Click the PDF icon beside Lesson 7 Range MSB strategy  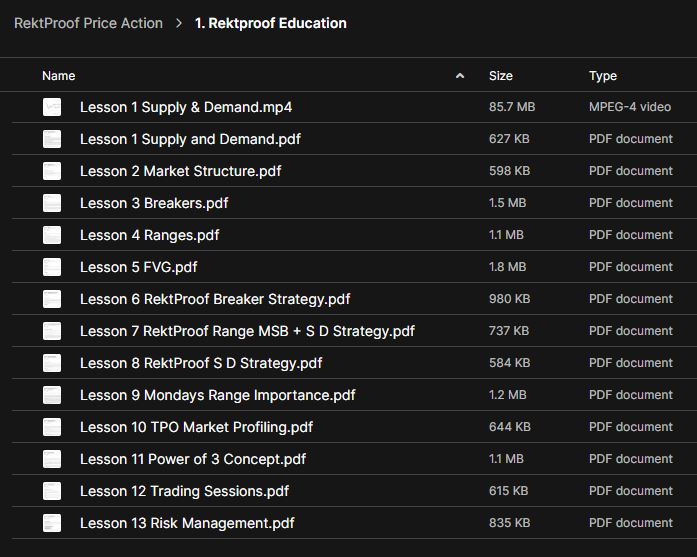[x=52, y=331]
